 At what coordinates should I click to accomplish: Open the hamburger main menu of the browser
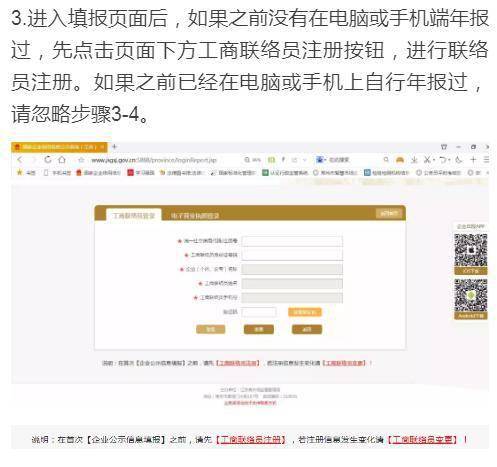click(x=486, y=160)
